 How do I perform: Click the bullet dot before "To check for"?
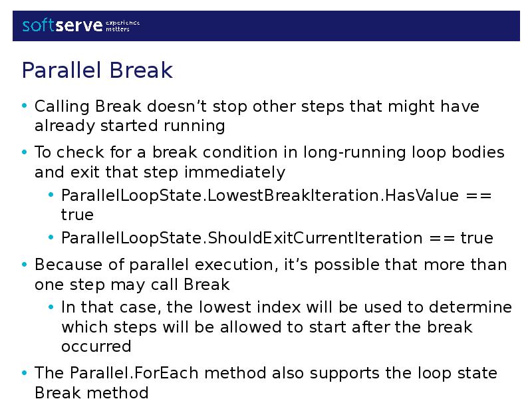pos(25,152)
